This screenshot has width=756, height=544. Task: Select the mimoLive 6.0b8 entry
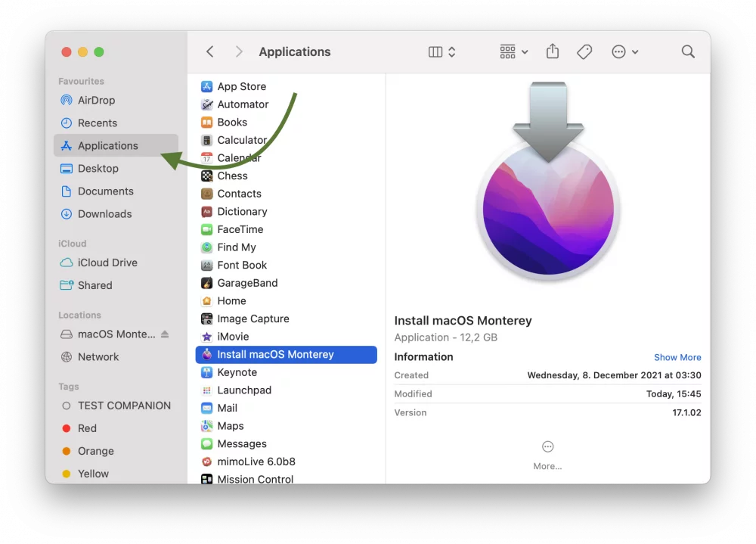(286, 462)
